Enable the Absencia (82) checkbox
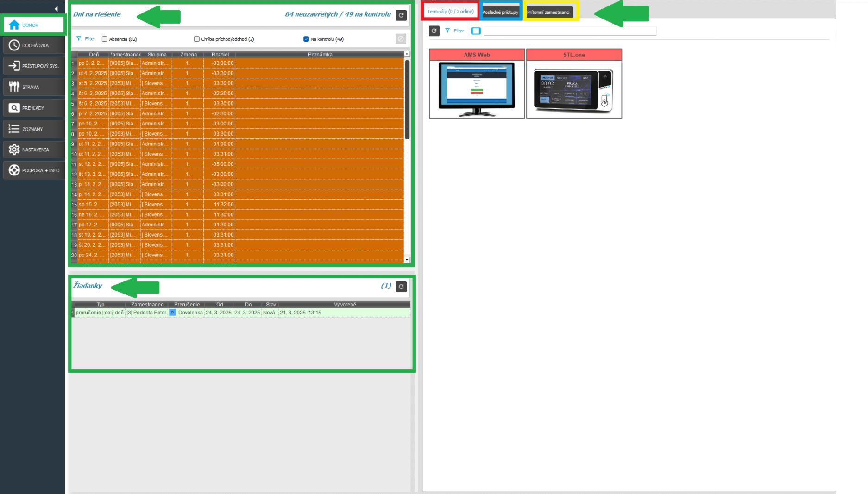Viewport: 868px width, 494px height. pos(105,39)
